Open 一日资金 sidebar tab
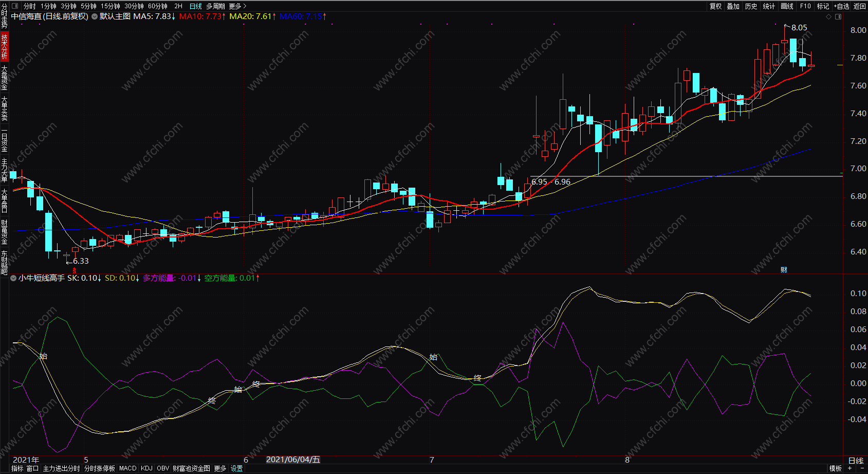The image size is (868, 474). 4,140
